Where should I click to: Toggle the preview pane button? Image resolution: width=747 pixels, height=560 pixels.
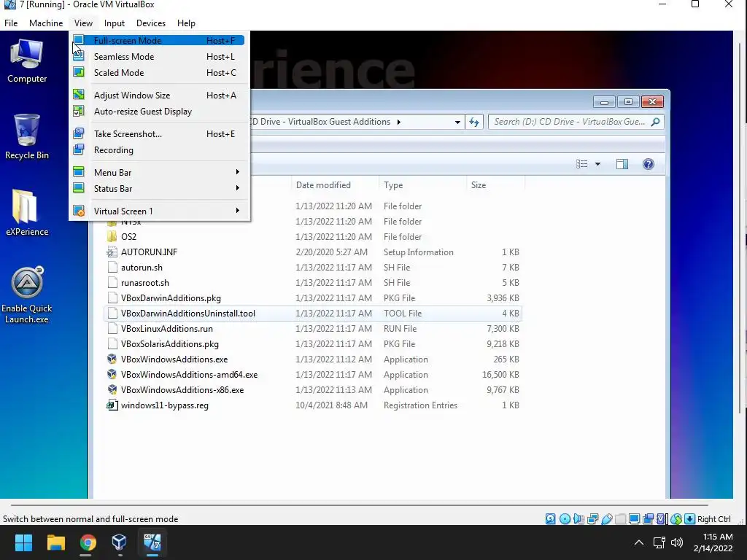(x=622, y=164)
